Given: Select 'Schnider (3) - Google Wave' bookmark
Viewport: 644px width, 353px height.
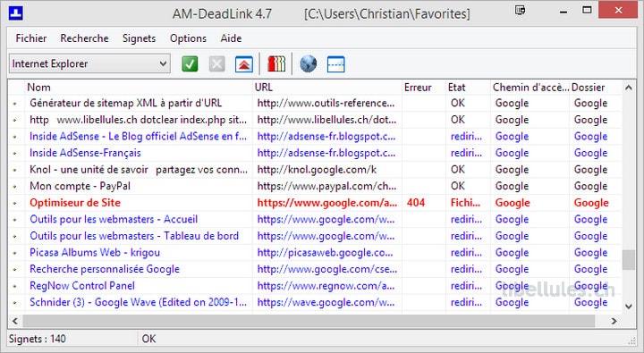Looking at the screenshot, I should coord(138,302).
